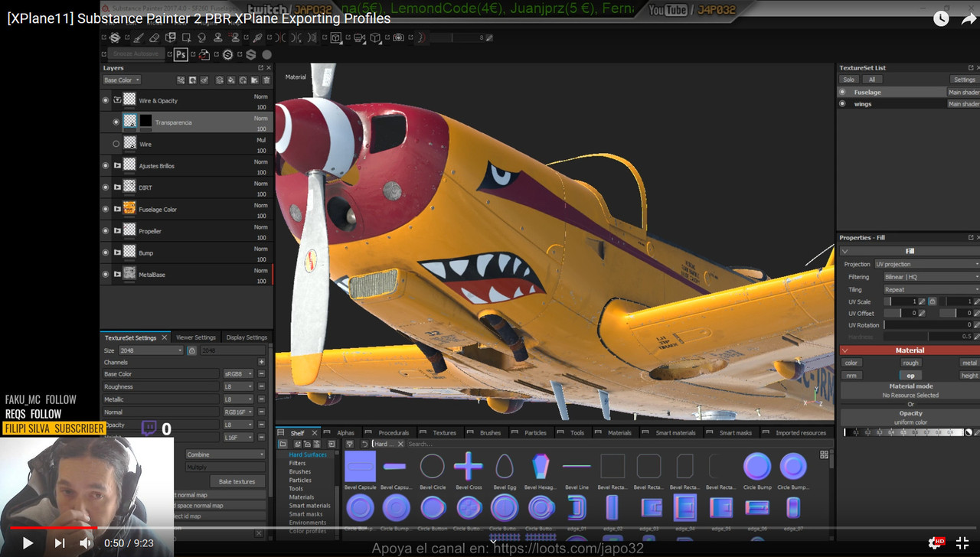Open the Size 2048 dropdown
Screen dimensions: 980x557
coord(151,350)
